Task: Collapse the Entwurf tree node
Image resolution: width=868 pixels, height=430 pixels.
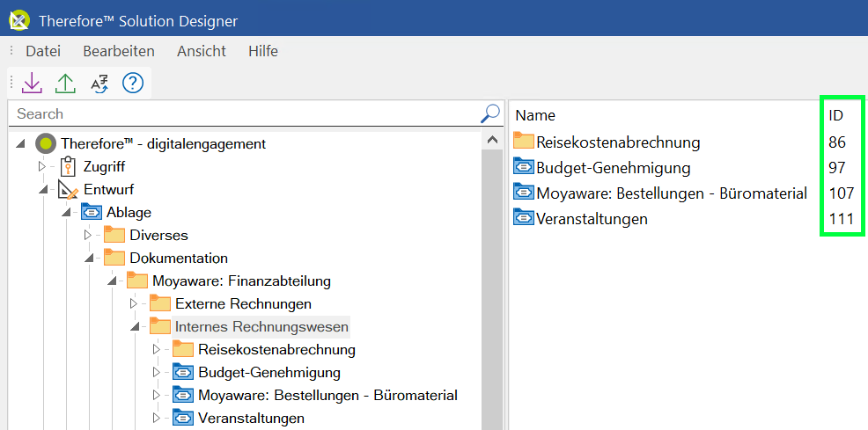Action: pyautogui.click(x=44, y=190)
